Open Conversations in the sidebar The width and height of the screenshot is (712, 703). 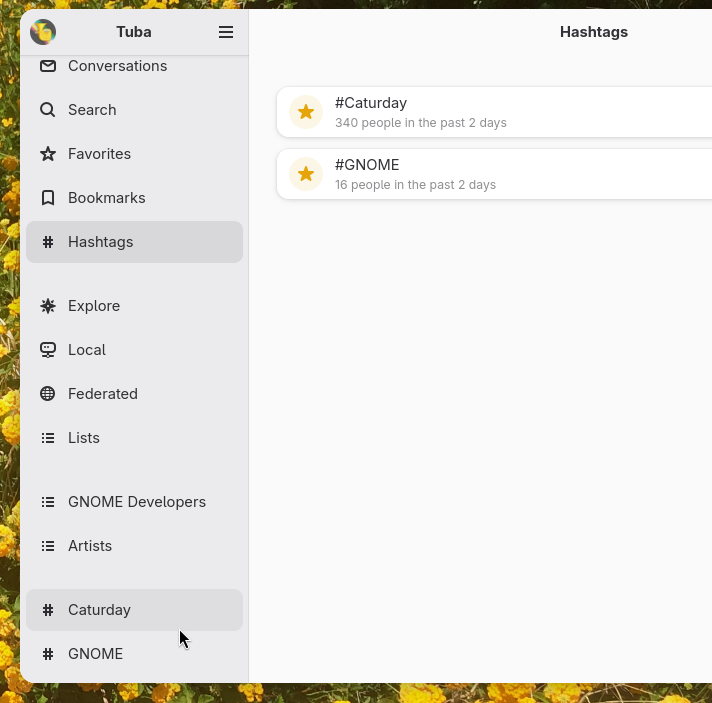coord(134,66)
